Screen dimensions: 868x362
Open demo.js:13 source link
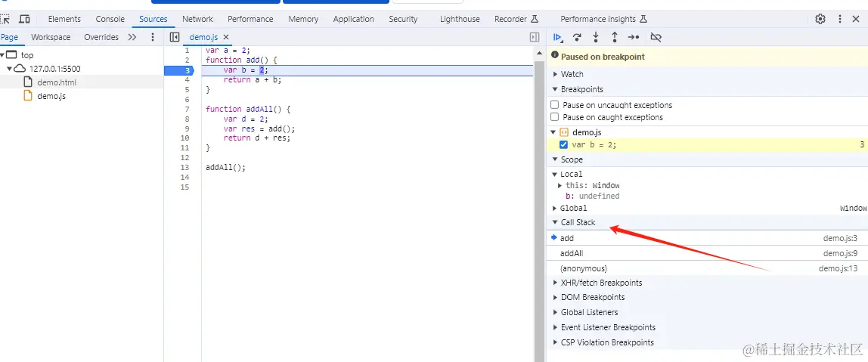click(838, 268)
